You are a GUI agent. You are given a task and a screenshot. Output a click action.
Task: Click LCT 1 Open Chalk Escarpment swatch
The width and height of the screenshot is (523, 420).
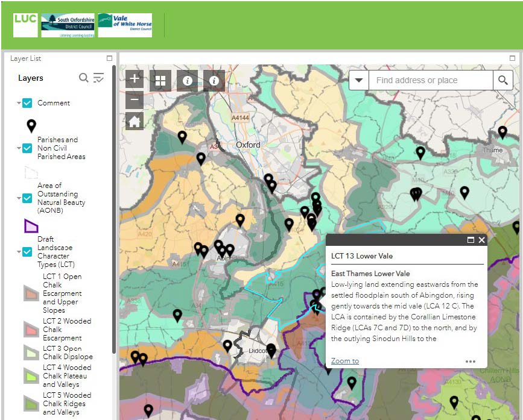31,293
